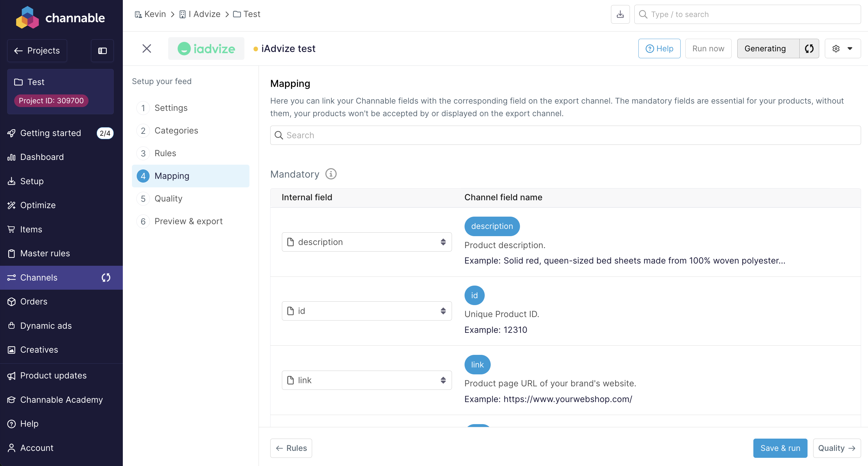Click the Save & run button
The image size is (868, 466).
click(x=780, y=448)
